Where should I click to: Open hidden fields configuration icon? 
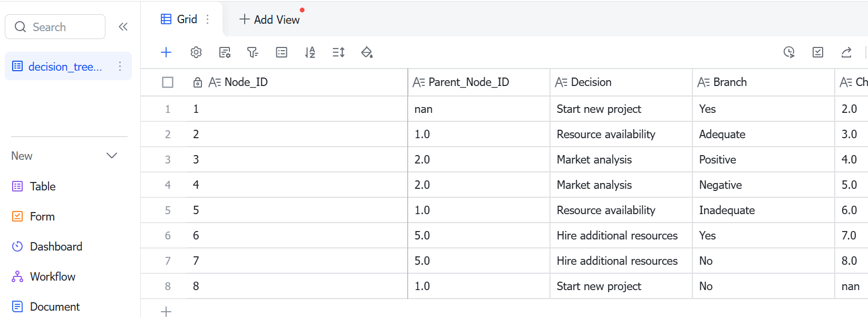(x=225, y=52)
